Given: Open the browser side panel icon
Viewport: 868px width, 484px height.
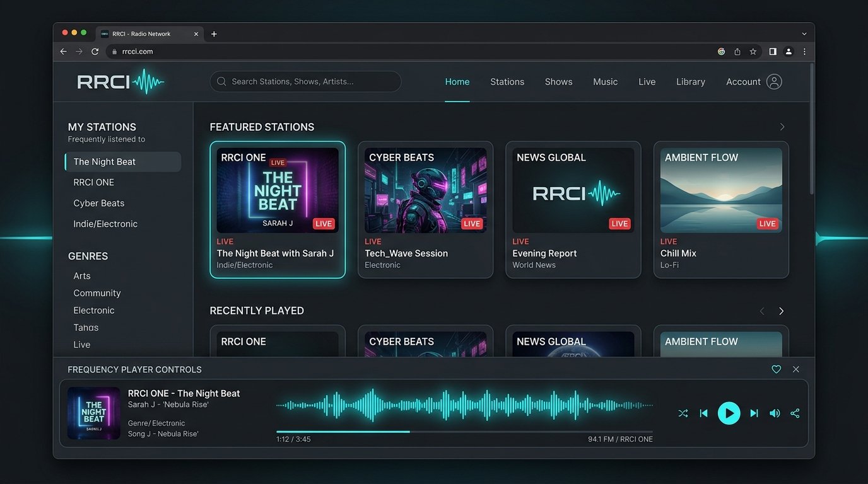Looking at the screenshot, I should click(x=773, y=52).
